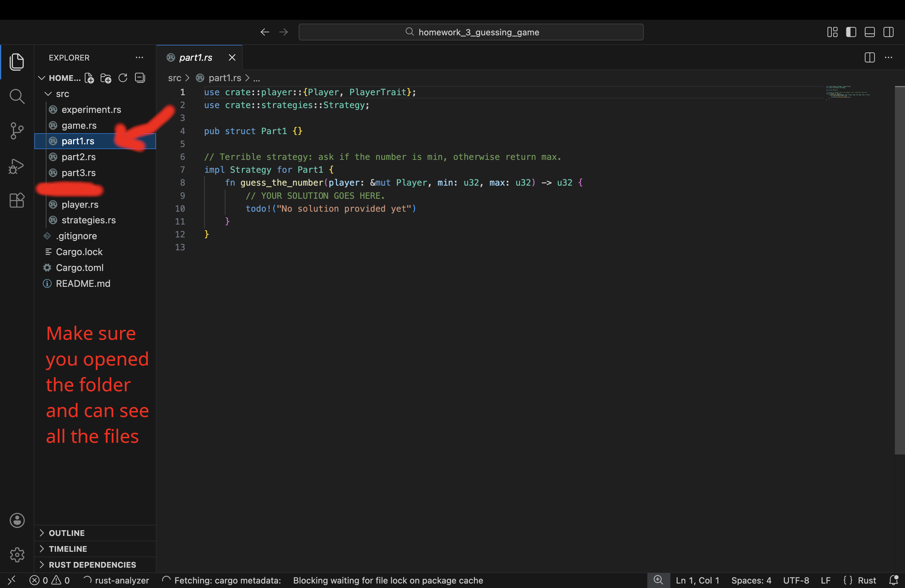Image resolution: width=905 pixels, height=588 pixels.
Task: Click the Rust language mode in status bar
Action: (867, 581)
